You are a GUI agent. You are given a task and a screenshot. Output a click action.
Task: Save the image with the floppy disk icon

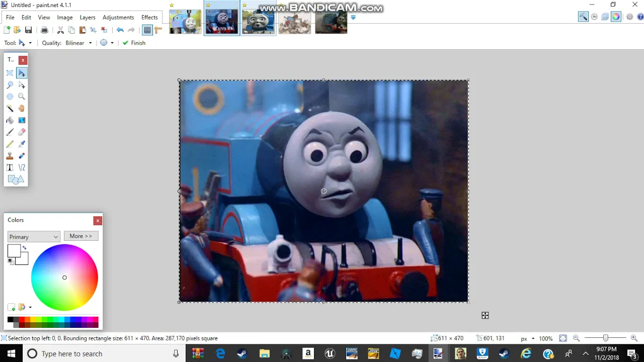coord(28,30)
